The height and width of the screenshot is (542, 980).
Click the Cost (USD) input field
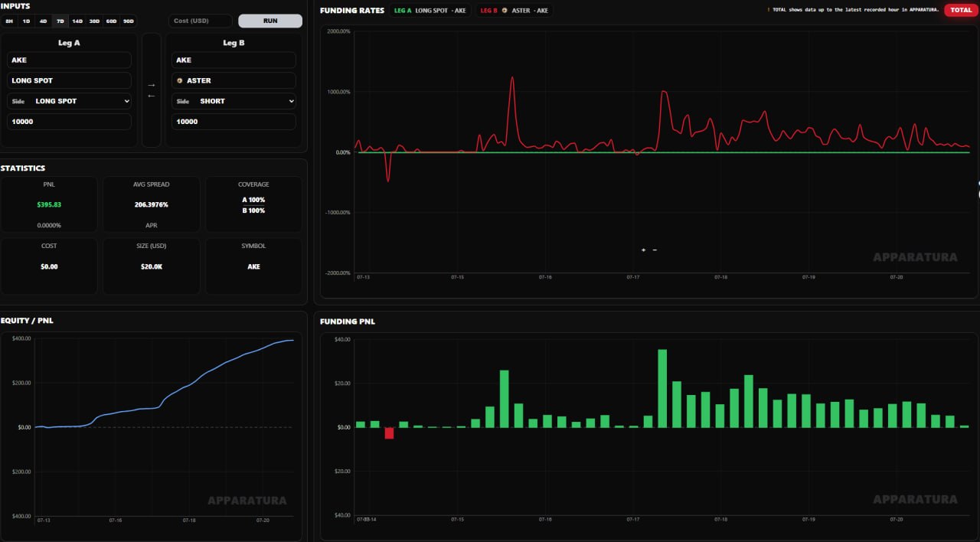pos(201,21)
